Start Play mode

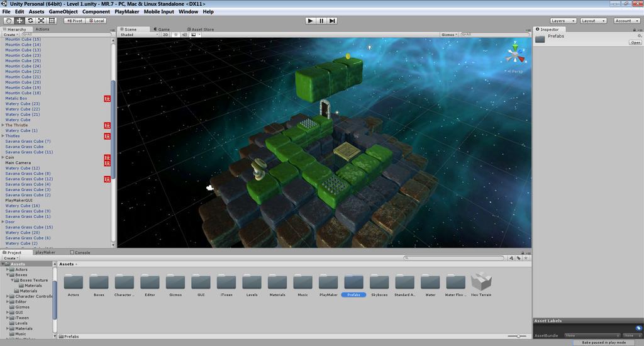pyautogui.click(x=311, y=21)
